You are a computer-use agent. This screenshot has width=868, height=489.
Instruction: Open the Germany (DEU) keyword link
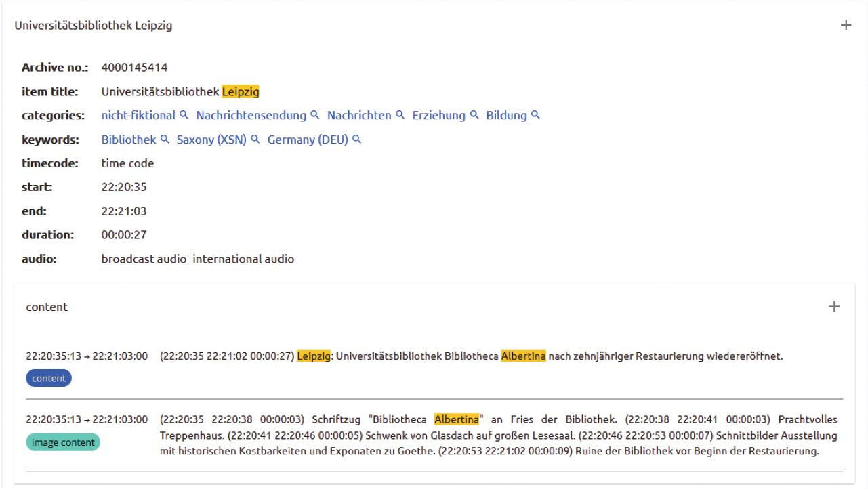click(x=308, y=140)
